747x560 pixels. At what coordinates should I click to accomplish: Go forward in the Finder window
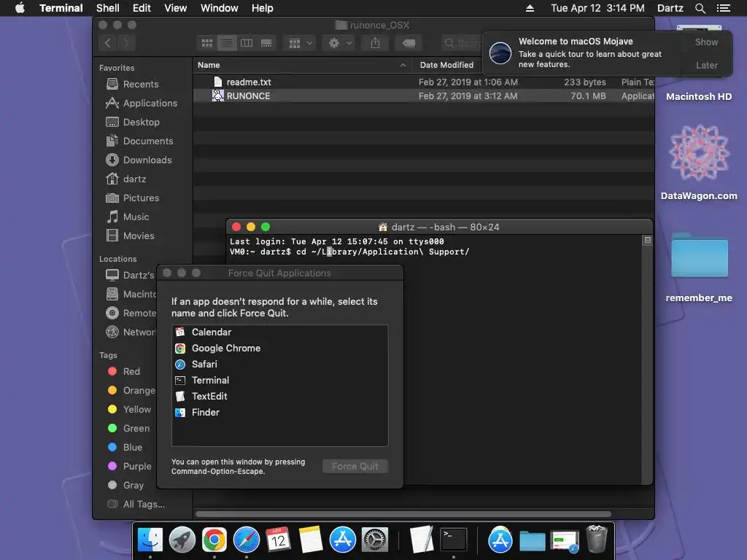point(126,43)
